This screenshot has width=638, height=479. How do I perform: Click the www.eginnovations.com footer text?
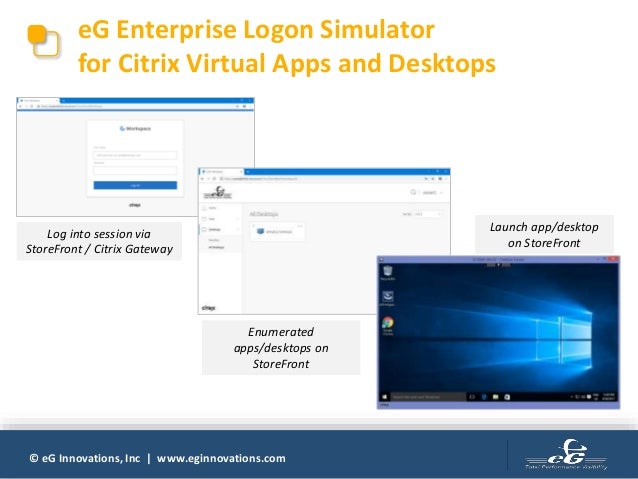tap(221, 458)
